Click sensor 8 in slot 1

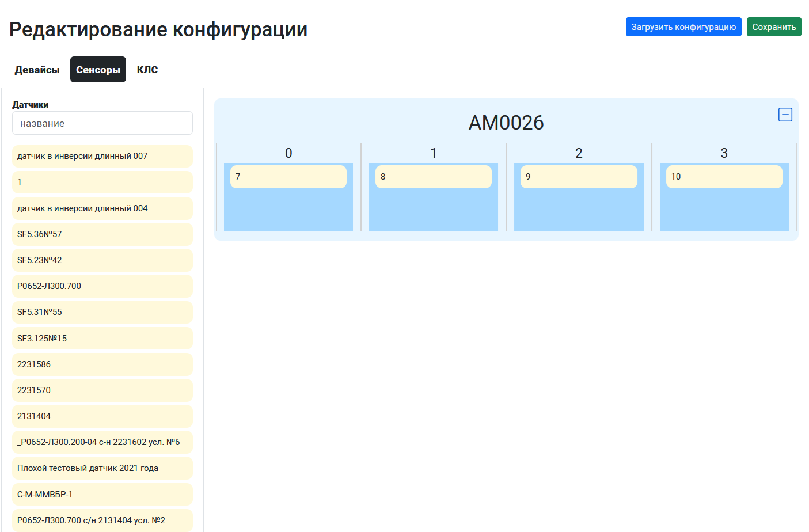click(434, 177)
